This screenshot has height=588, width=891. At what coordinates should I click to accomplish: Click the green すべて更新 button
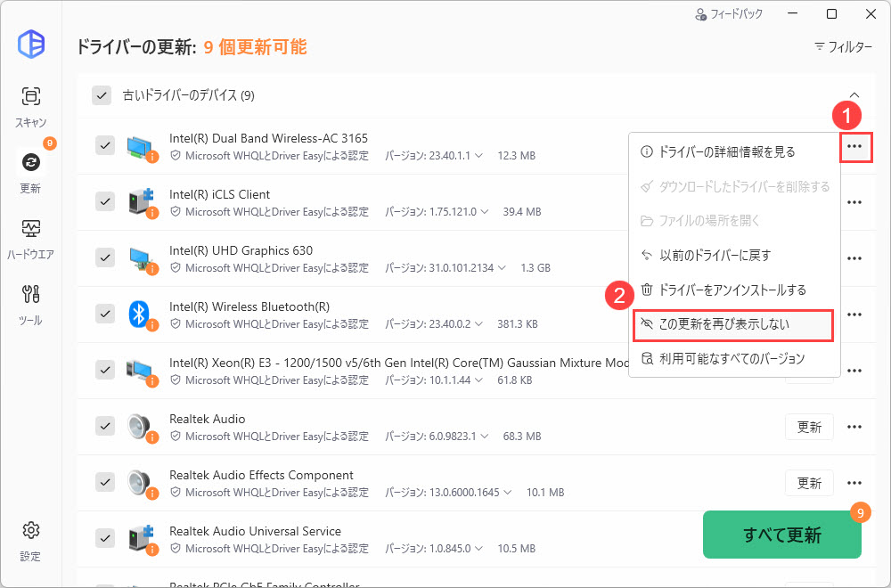[782, 535]
